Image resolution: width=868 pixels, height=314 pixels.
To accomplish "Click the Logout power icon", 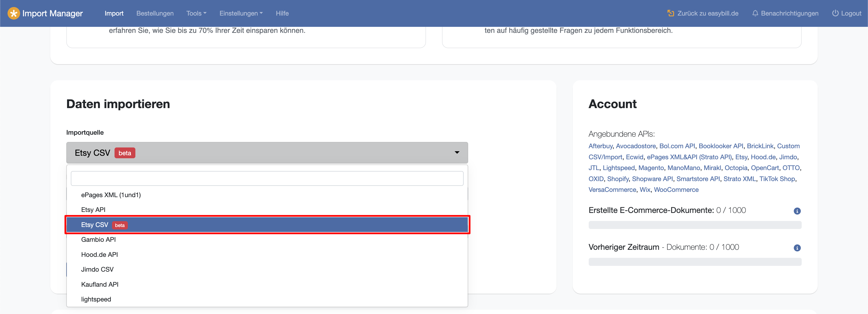I will tap(835, 14).
